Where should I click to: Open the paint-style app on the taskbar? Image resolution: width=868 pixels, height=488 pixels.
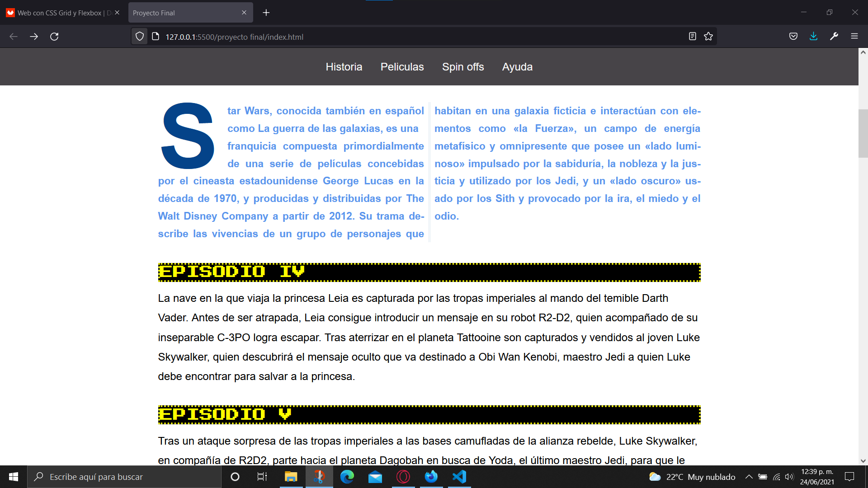click(319, 477)
